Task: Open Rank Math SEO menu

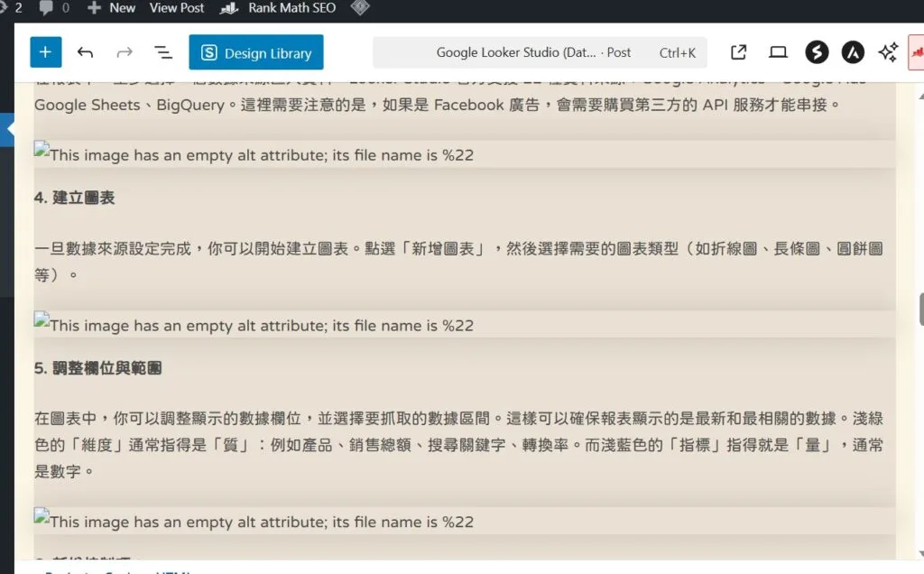Action: click(291, 8)
